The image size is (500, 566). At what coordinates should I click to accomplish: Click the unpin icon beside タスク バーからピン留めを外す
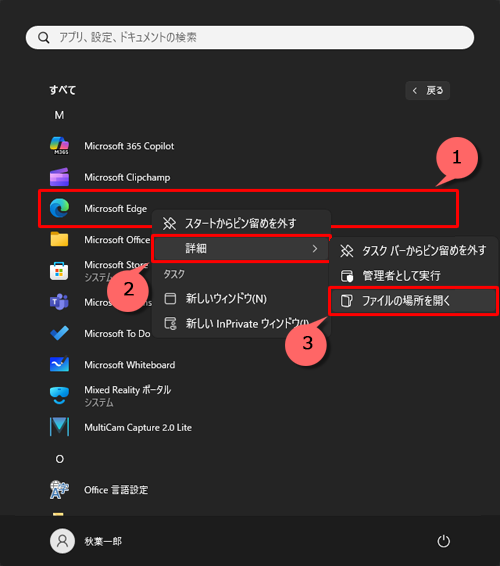click(x=347, y=251)
